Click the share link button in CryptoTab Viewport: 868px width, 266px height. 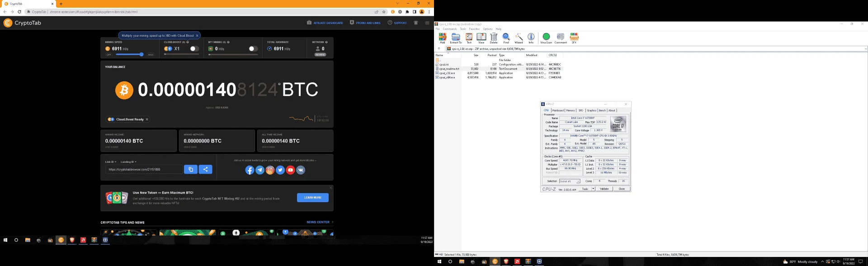(205, 169)
